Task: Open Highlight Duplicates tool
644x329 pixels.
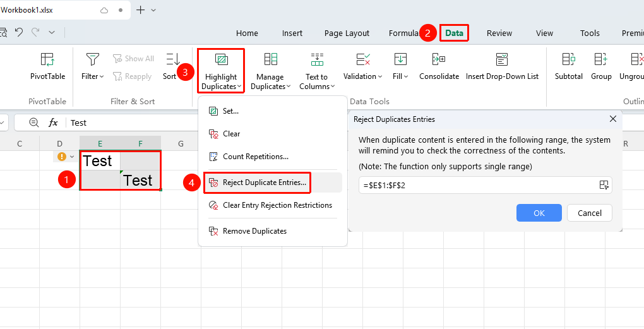Action: point(221,71)
